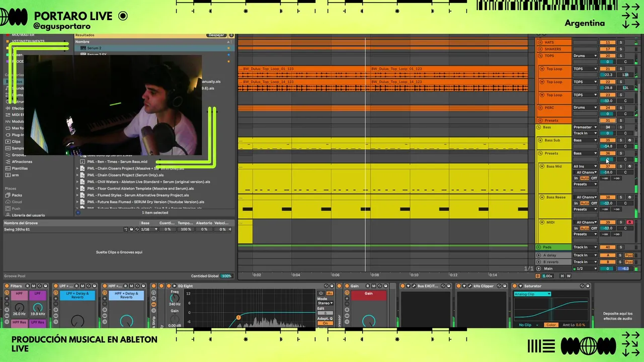Open the Analog Clip curve type dropdown

point(532,294)
